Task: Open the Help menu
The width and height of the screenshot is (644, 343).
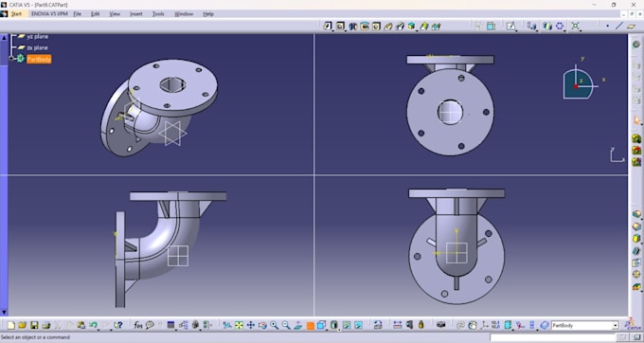Action: [x=208, y=14]
